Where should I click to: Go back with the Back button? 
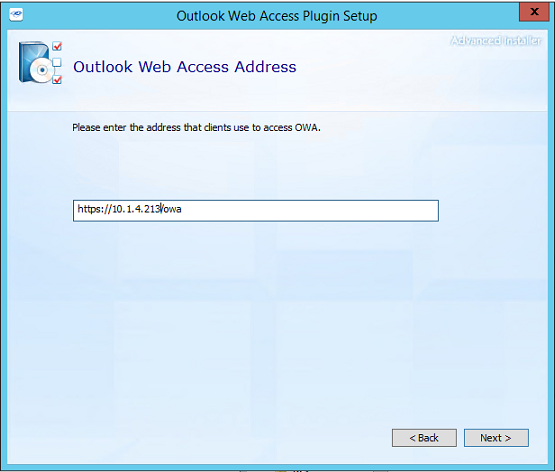(x=424, y=438)
